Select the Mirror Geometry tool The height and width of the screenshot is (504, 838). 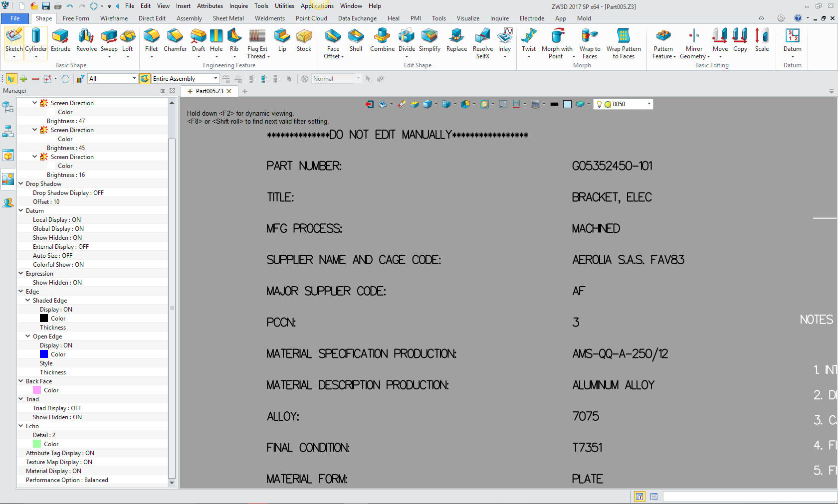tap(694, 43)
